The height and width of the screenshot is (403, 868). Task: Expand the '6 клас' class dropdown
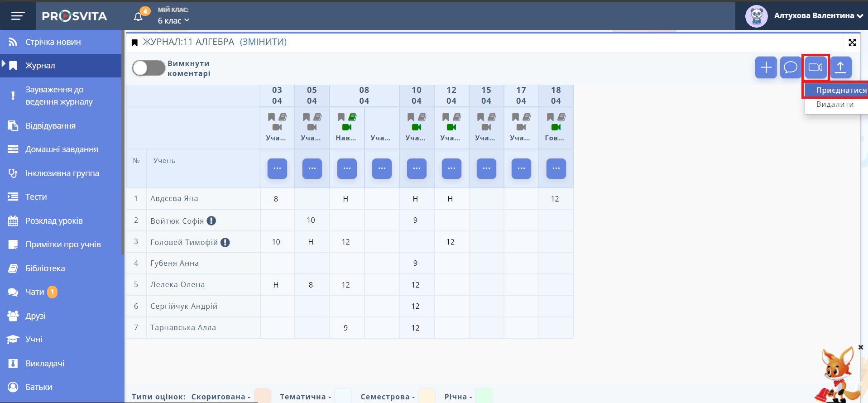(173, 21)
